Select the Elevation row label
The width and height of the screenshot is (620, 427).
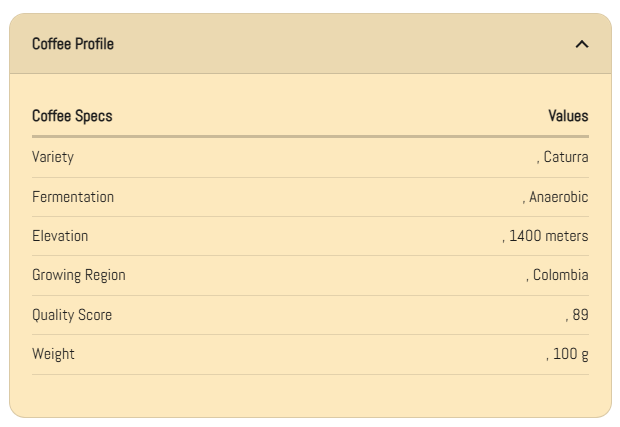pos(60,236)
